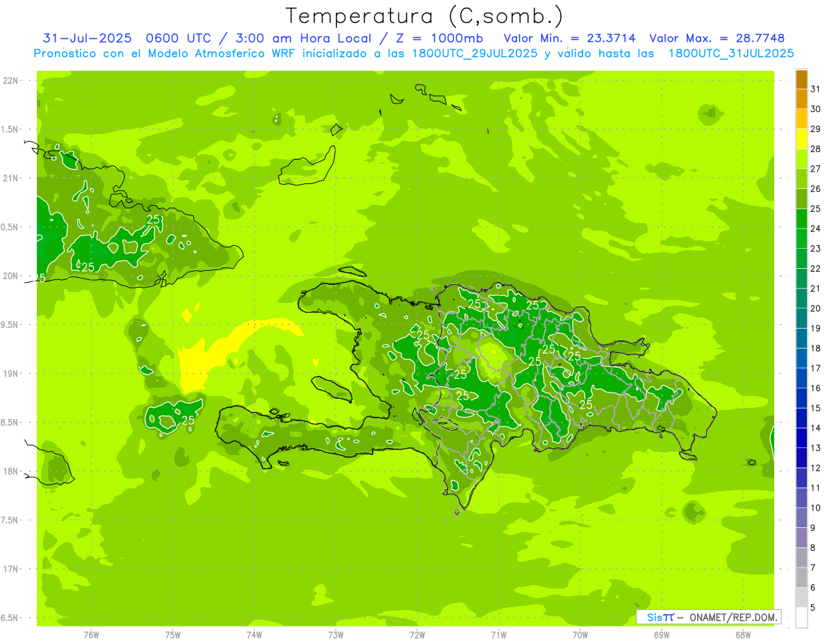Click the latitude axis label "0.5N"

pos(10,227)
